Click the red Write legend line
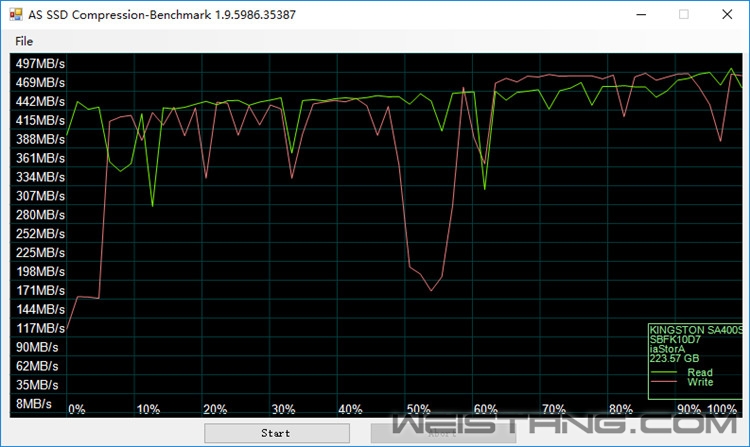This screenshot has height=447, width=750. [x=665, y=382]
